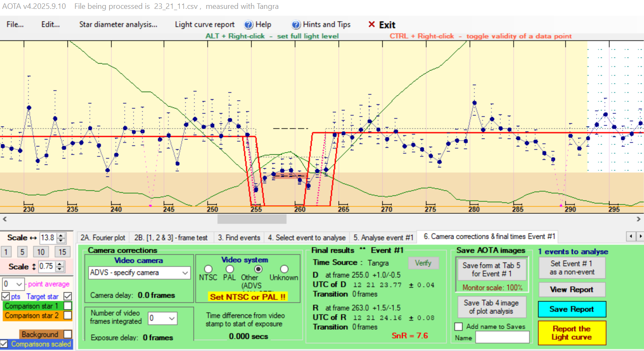
Task: Open Hints and Tips icon
Action: 296,25
